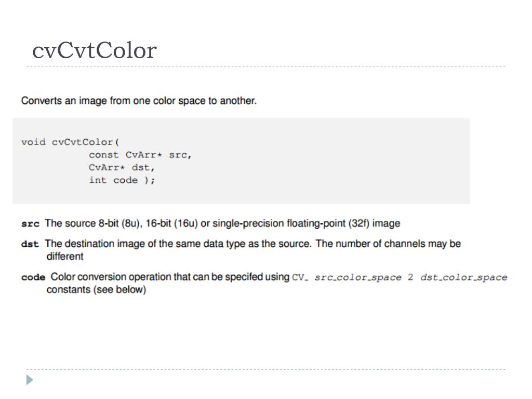Click the bold 'code' parameter label
Screen dimensions: 532x399
tap(33, 277)
